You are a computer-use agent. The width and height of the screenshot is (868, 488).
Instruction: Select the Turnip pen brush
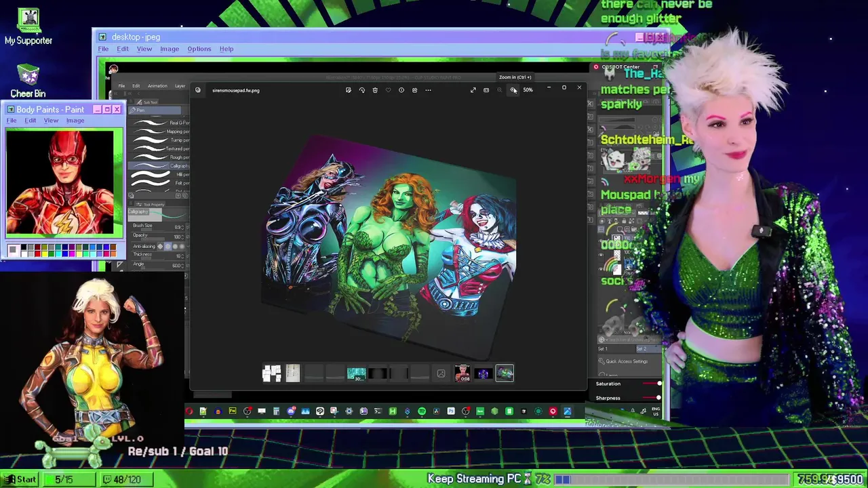[160, 140]
